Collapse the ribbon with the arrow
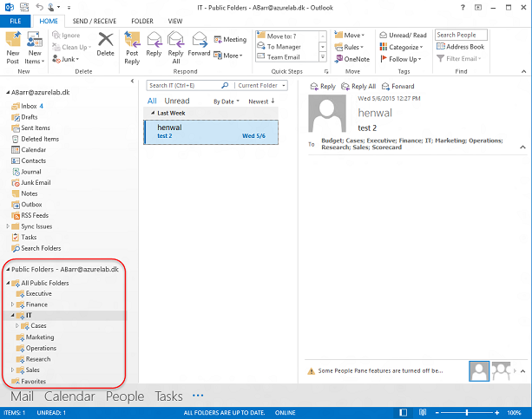This screenshot has width=532, height=419. coord(523,71)
